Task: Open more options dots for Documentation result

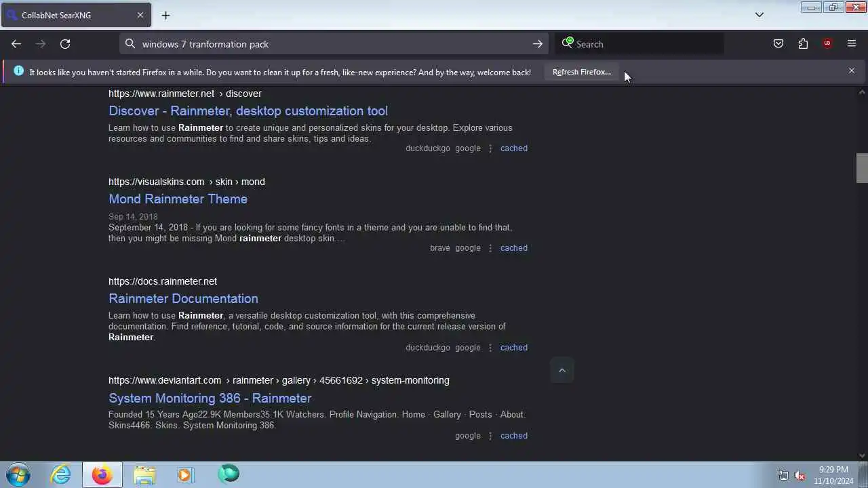Action: [x=490, y=348]
